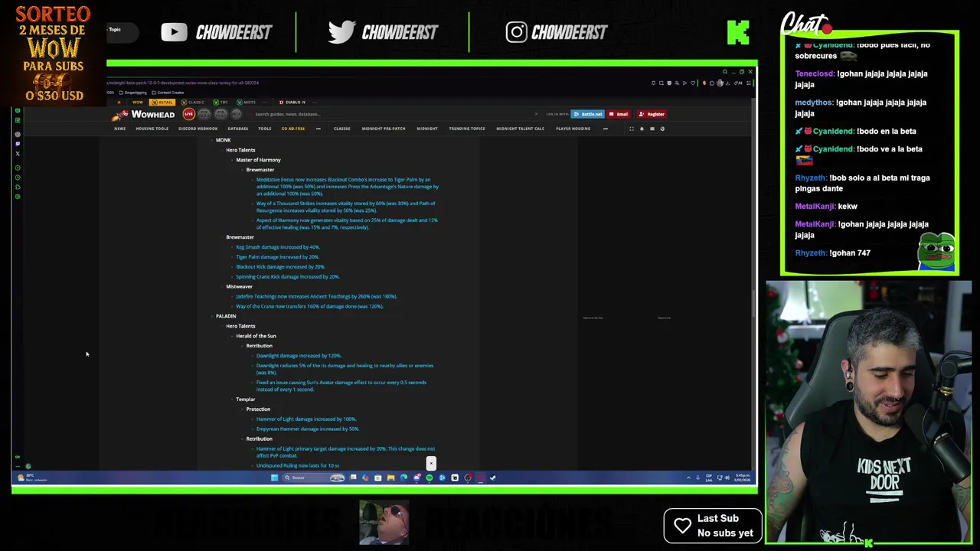Open the NEWS menu
Screen dimensions: 980x551
pyautogui.click(x=120, y=129)
